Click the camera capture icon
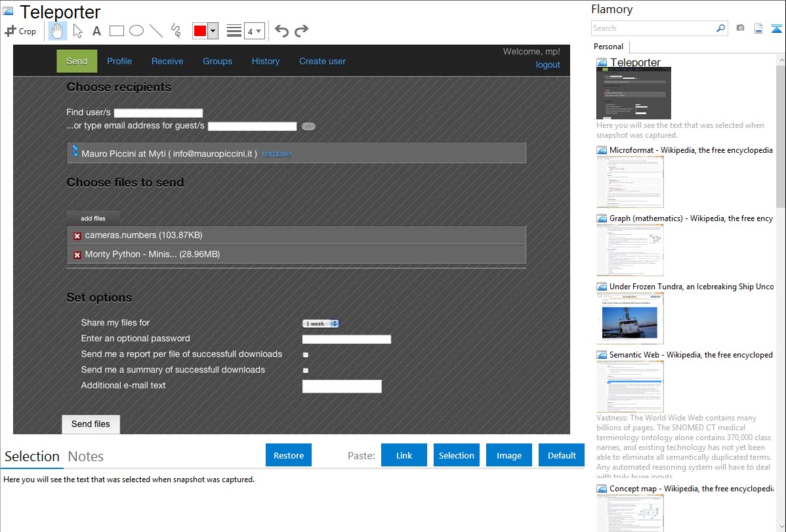The width and height of the screenshot is (786, 532). click(x=740, y=28)
